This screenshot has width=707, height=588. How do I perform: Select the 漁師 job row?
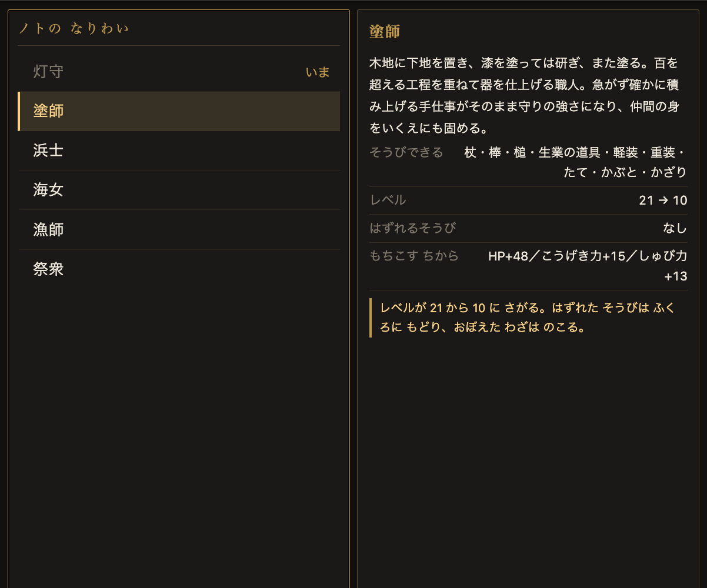pos(179,229)
